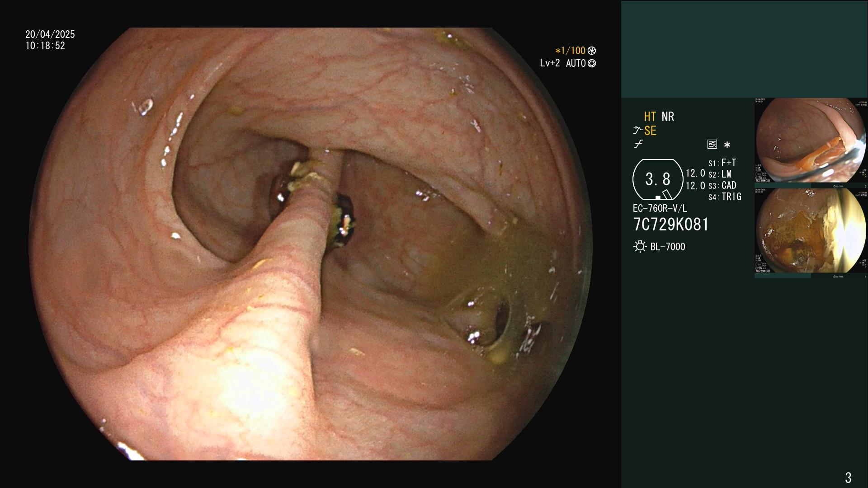
Task: Click the S2: LM switch assignment
Action: [720, 174]
